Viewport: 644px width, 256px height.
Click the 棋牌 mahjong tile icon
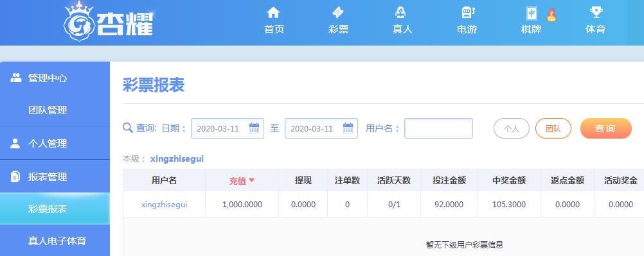(x=532, y=13)
